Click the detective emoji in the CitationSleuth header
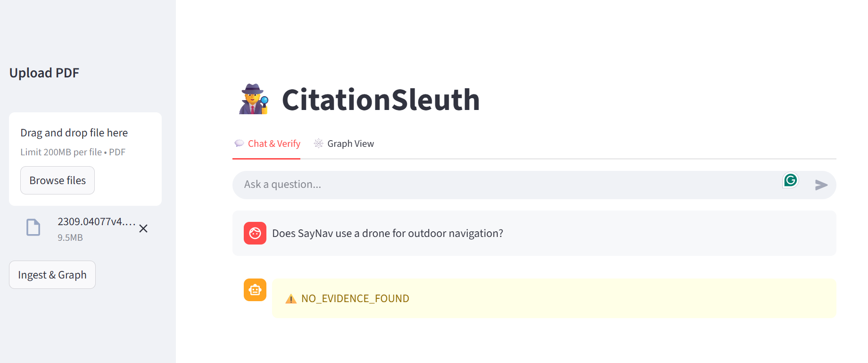The width and height of the screenshot is (868, 363). [253, 99]
